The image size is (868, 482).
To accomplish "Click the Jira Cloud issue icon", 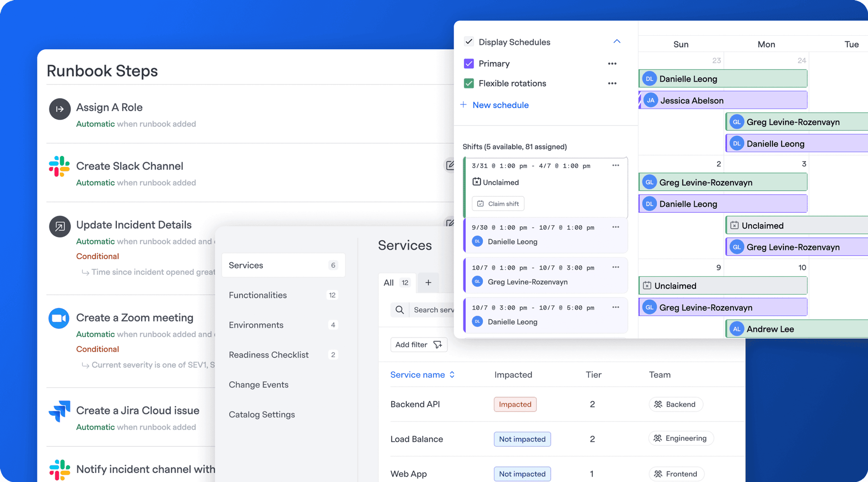I will [59, 411].
